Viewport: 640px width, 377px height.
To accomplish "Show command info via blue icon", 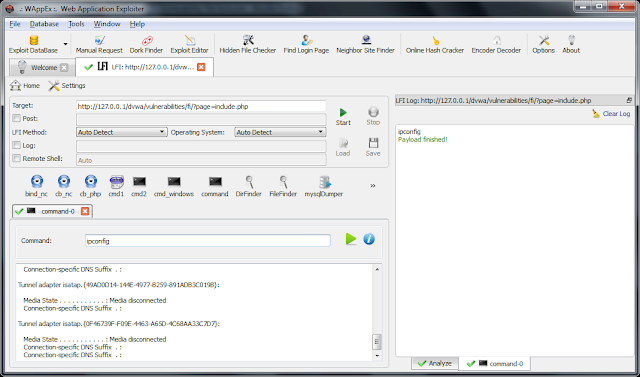I will click(x=369, y=239).
